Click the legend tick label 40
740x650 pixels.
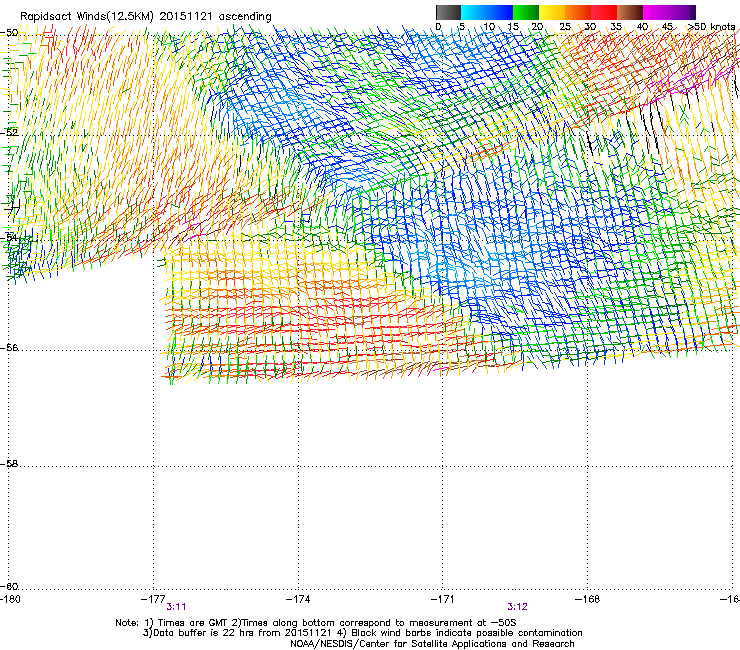point(642,27)
